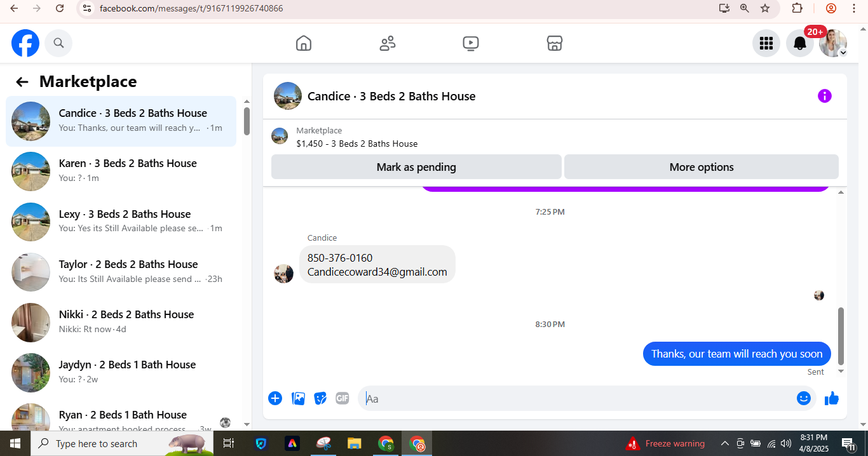Go back from Marketplace inbox

(x=22, y=82)
